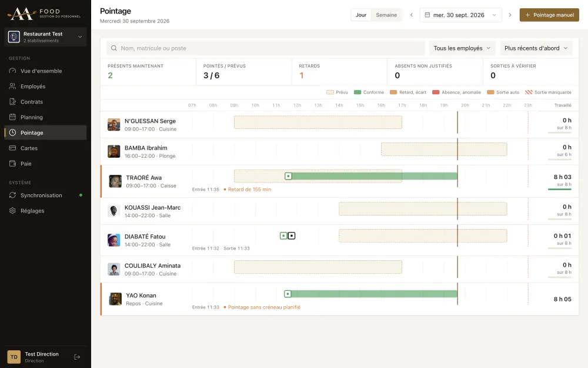Viewport: 588px width, 368px height.
Task: Add a Pointage manuel
Action: tap(549, 15)
